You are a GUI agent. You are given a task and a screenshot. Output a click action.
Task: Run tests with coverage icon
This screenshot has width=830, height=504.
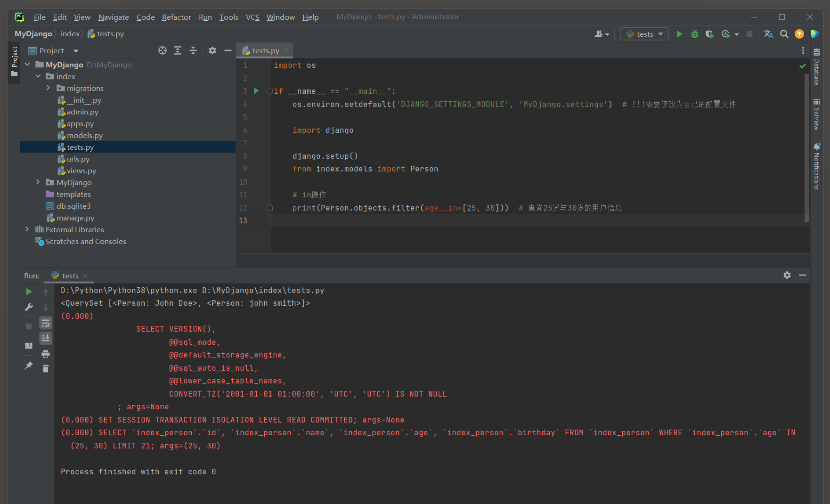coord(709,34)
